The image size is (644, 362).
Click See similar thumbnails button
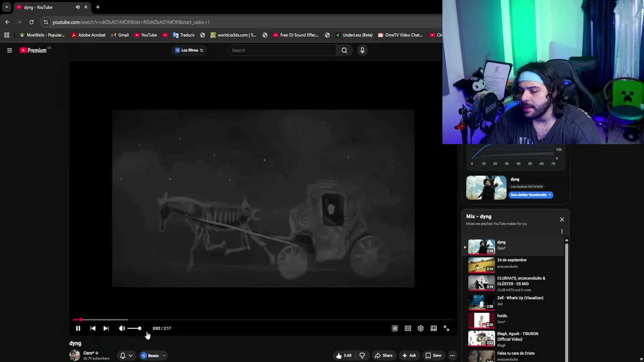(531, 195)
